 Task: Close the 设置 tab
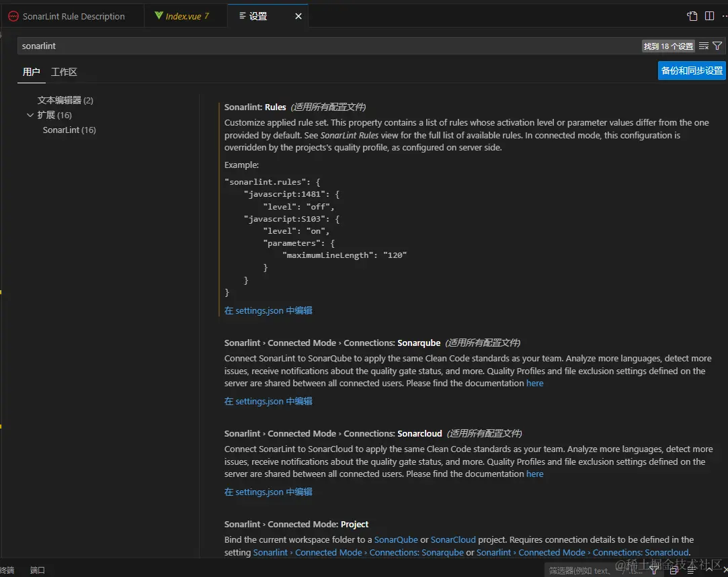tap(298, 16)
